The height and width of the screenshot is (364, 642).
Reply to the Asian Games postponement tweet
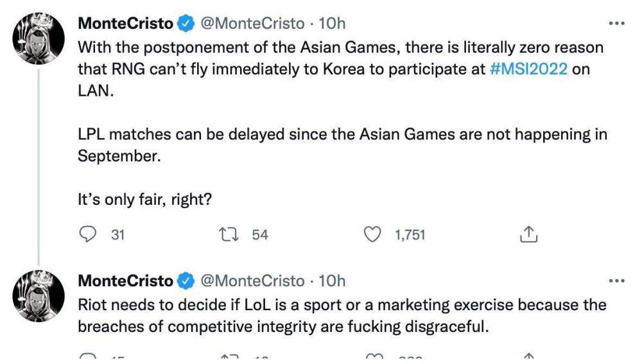[x=87, y=235]
